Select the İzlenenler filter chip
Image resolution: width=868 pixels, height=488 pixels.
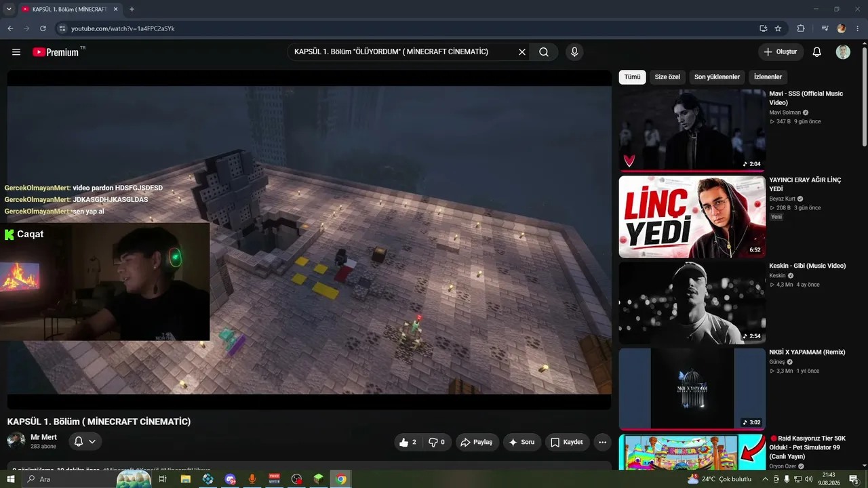pyautogui.click(x=768, y=77)
